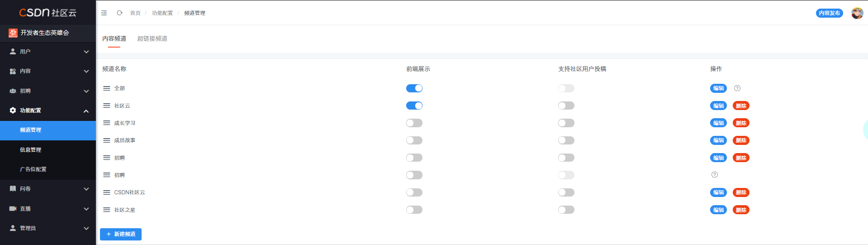This screenshot has width=868, height=245.
Task: Open 信息管理 in the sidebar
Action: pos(48,149)
